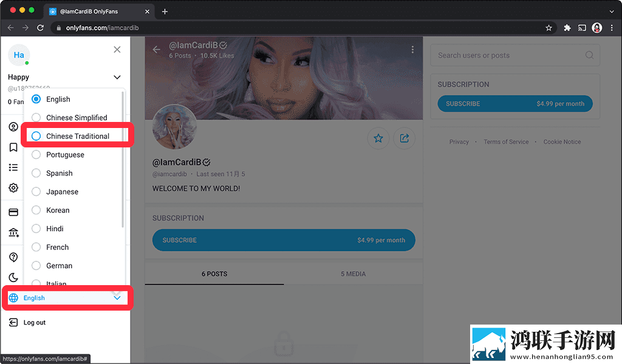The height and width of the screenshot is (364, 622).
Task: Share the profile via share icon
Action: 404,138
